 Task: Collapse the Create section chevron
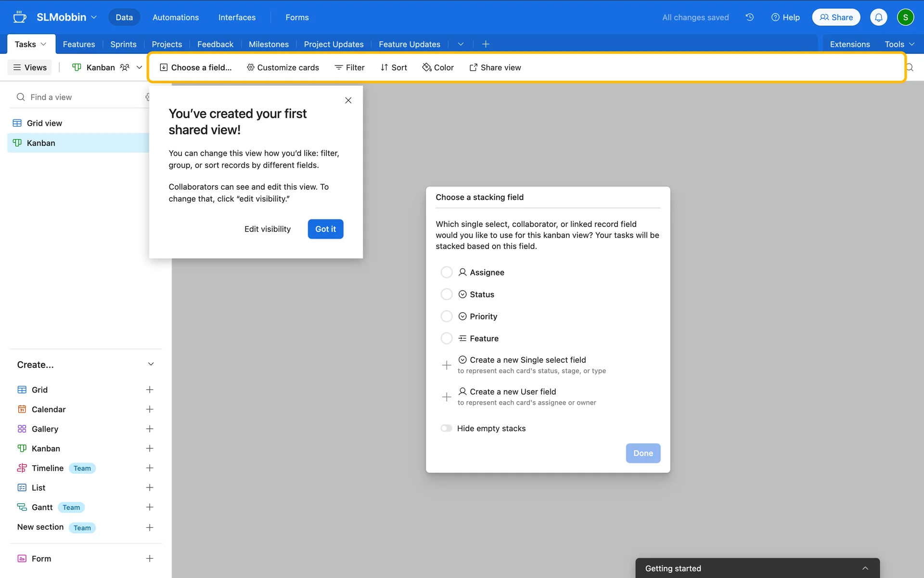[x=151, y=364]
